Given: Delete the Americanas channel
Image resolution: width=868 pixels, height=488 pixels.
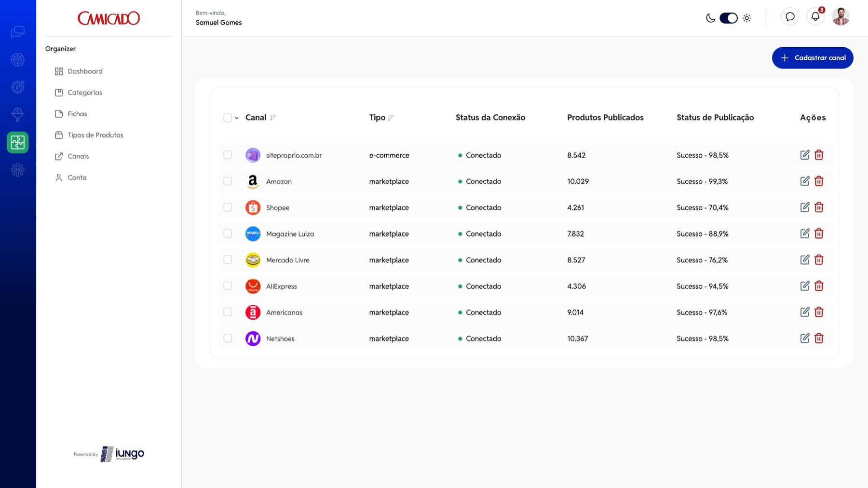Looking at the screenshot, I should coord(819,312).
